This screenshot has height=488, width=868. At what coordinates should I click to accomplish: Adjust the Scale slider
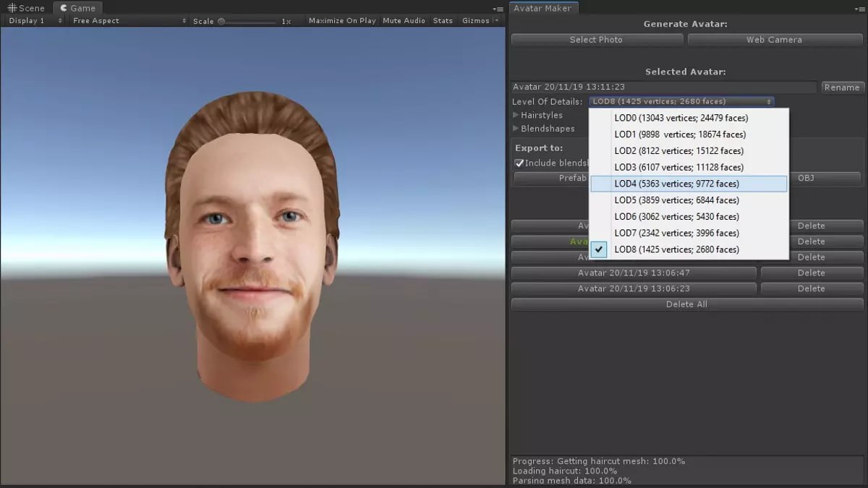pyautogui.click(x=221, y=21)
